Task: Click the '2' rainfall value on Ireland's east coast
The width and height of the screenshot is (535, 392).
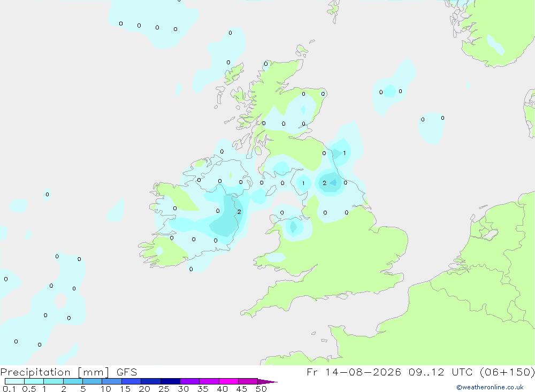Action: [239, 212]
